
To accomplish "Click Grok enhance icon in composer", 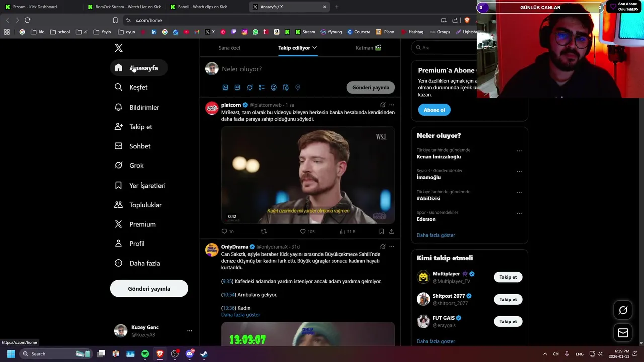I will (x=250, y=87).
